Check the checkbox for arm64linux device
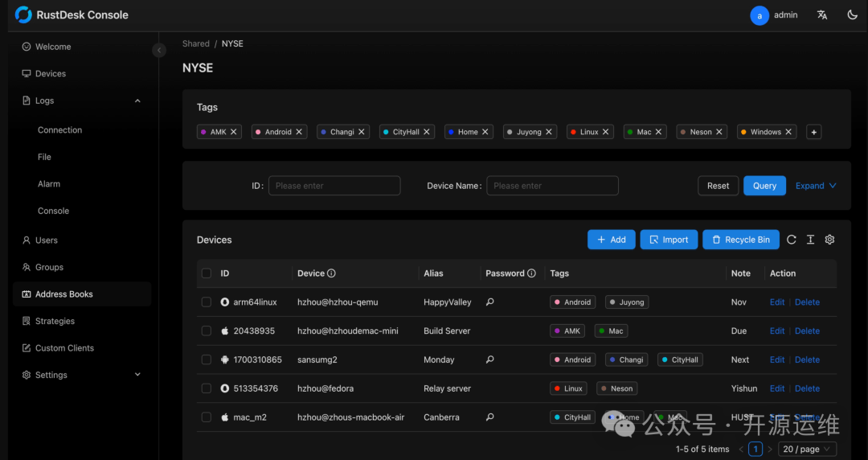The height and width of the screenshot is (460, 868). click(x=207, y=302)
